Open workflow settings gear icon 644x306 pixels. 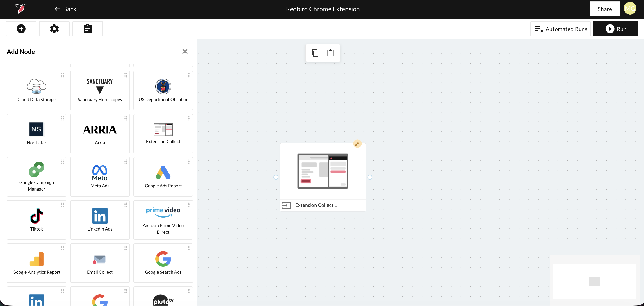(x=54, y=29)
